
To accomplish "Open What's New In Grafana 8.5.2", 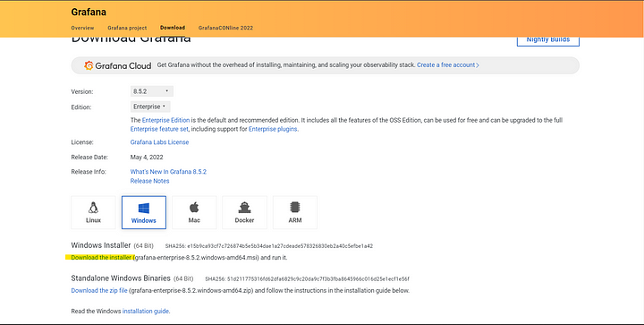I will 168,172.
